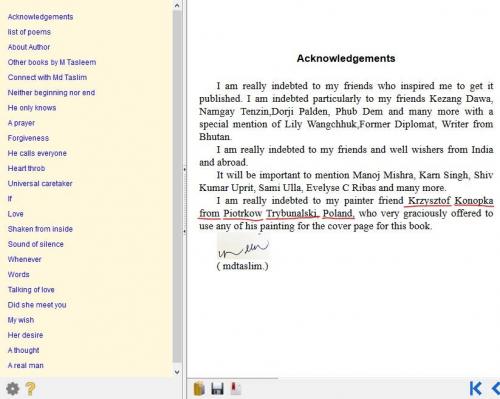Viewport: 500px width, 399px height.
Task: Jump to 'Whenever' poem
Action: pos(24,259)
